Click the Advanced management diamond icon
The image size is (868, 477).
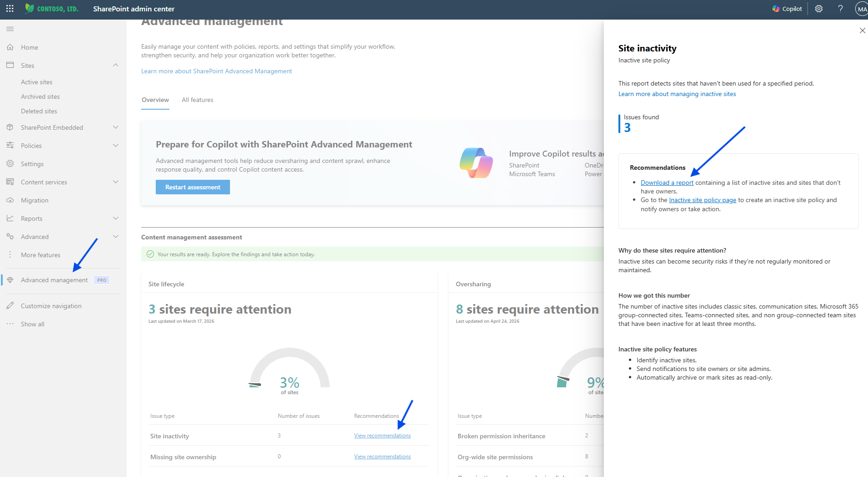point(10,280)
